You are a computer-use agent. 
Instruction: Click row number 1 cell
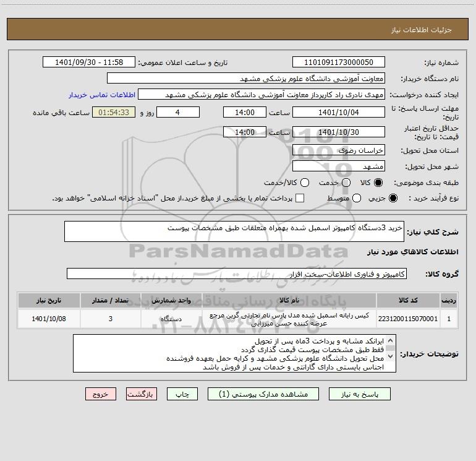click(449, 319)
